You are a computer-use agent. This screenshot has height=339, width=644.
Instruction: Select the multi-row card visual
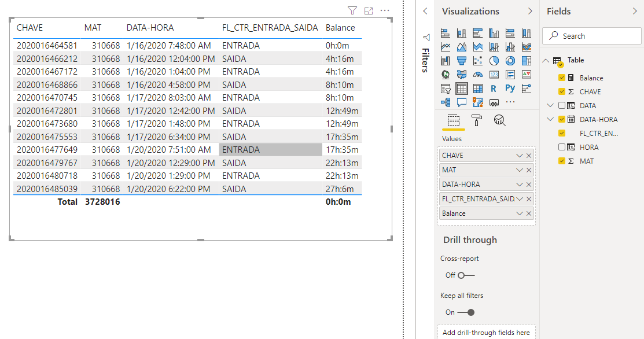(x=510, y=74)
